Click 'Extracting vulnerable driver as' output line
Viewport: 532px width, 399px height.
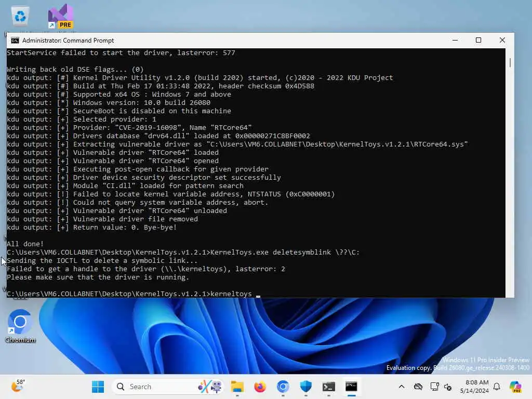tap(237, 144)
